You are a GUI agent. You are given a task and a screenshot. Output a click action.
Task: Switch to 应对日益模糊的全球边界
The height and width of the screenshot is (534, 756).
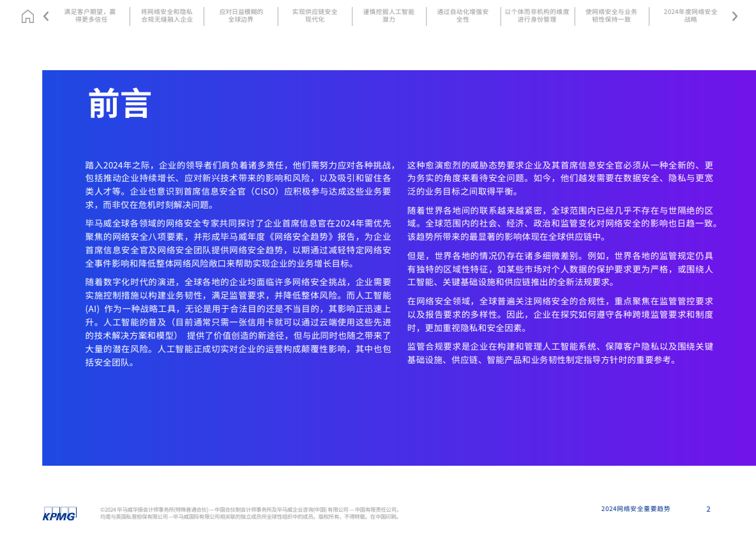point(241,15)
